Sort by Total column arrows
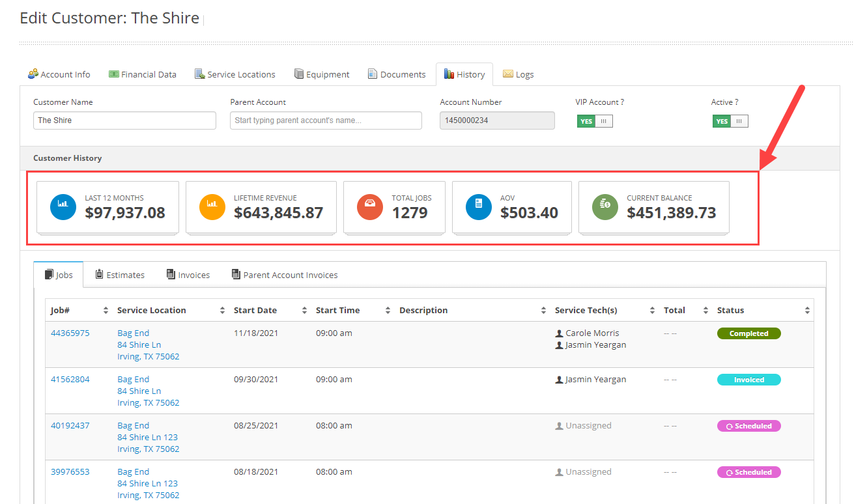The image size is (854, 504). [705, 311]
